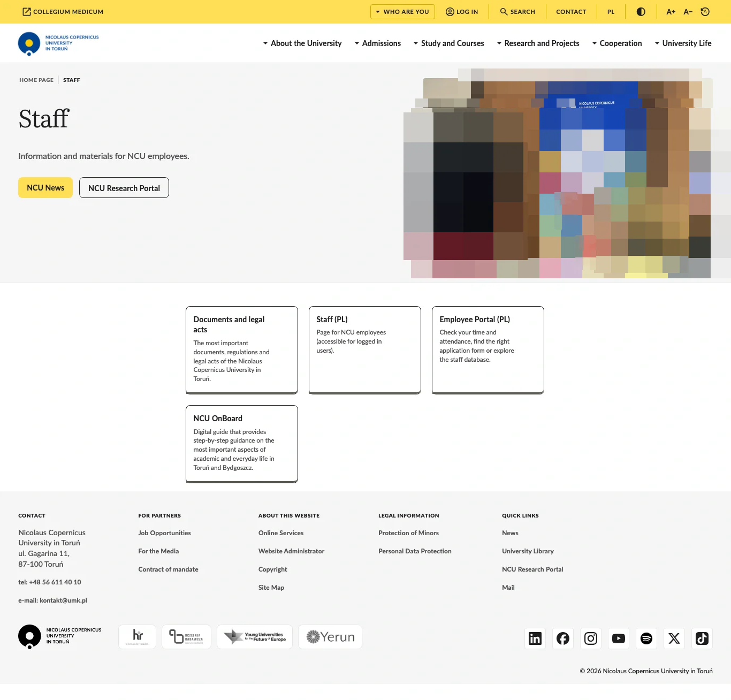731x700 pixels.
Task: Open the Contract of mandate footer link
Action: click(x=168, y=569)
